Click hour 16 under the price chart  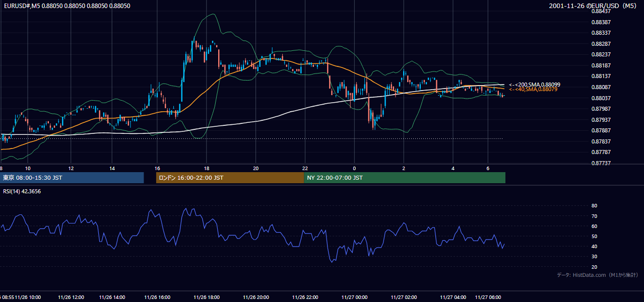[157, 168]
